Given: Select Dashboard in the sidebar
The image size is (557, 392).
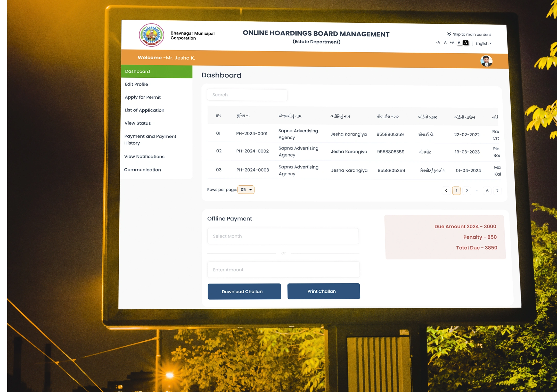Looking at the screenshot, I should (157, 71).
